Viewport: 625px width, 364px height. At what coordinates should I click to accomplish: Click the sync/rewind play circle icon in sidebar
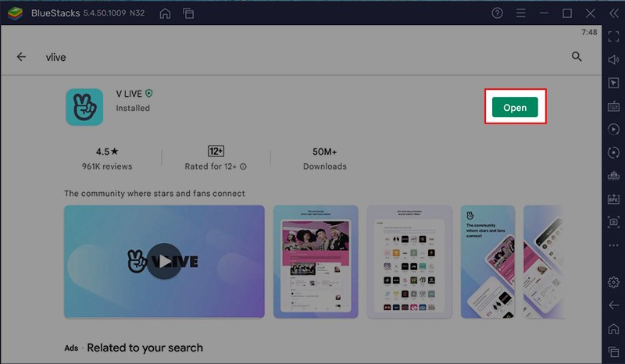613,129
